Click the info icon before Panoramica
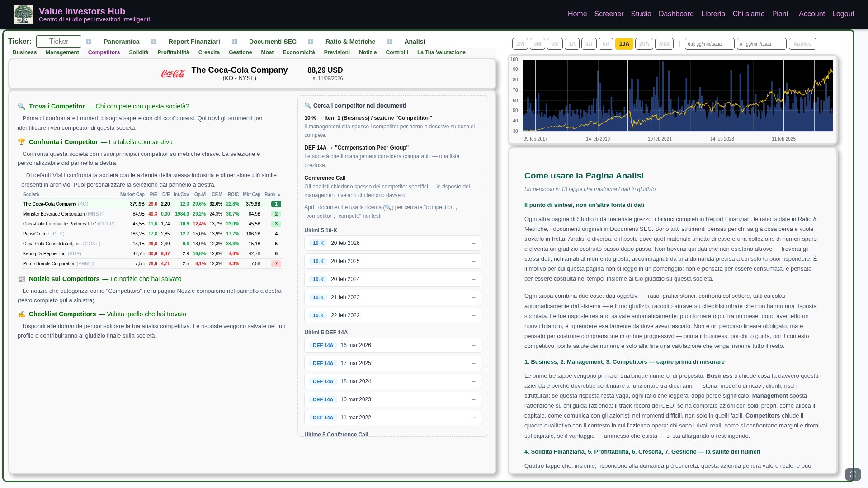 89,42
